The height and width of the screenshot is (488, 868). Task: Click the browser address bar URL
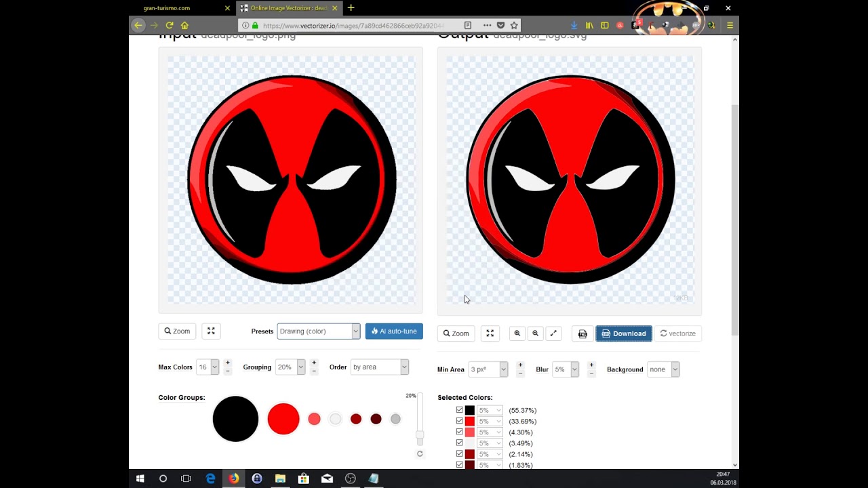(x=353, y=26)
